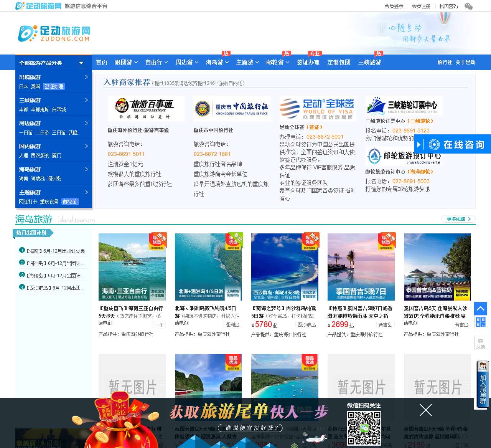The height and width of the screenshot is (448, 491).
Task: Click the back-to-top arrow icon
Action: click(480, 309)
